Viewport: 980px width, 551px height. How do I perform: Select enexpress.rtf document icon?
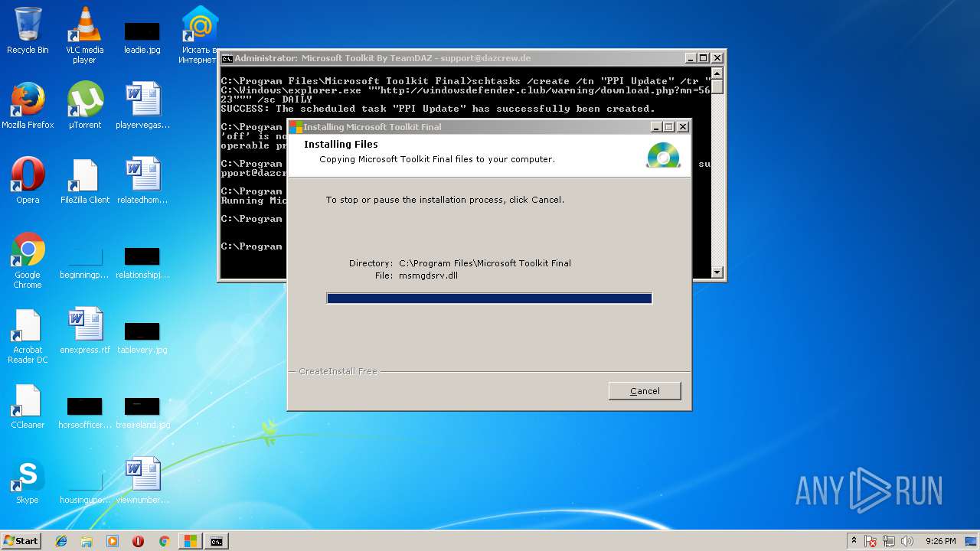[84, 331]
